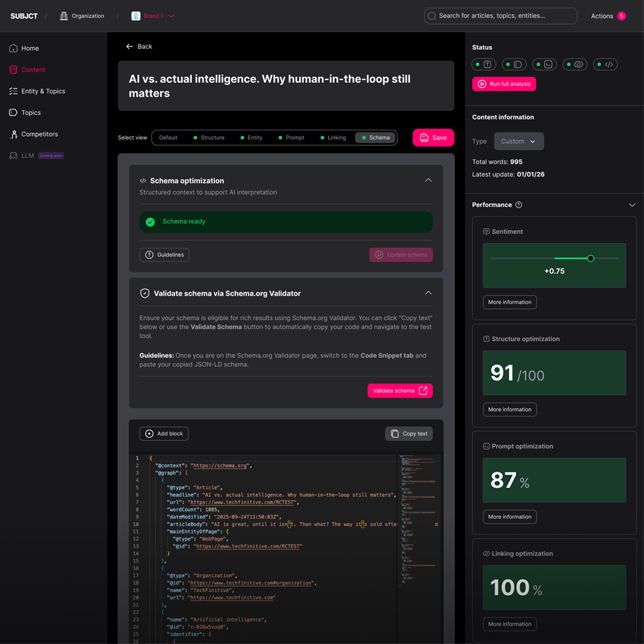Open the Actions notifications badge
The image size is (644, 644).
(621, 16)
